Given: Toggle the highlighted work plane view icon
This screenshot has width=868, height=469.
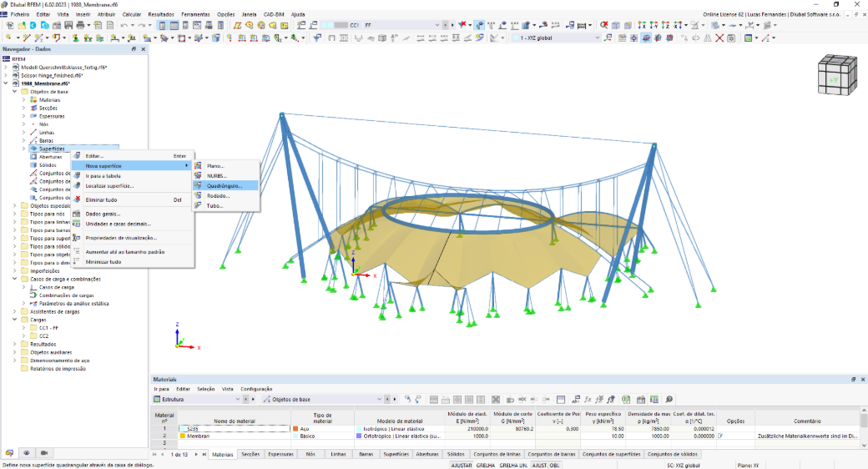Looking at the screenshot, I should pos(645,38).
